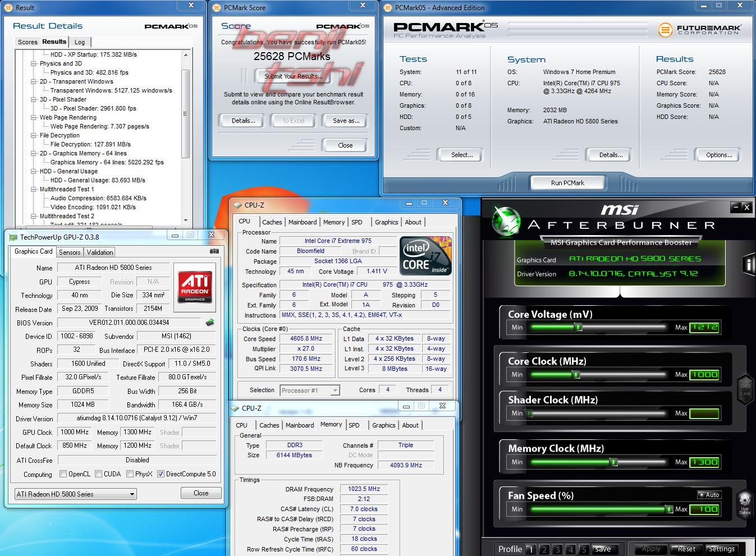Click the Run PCMark button

click(567, 183)
